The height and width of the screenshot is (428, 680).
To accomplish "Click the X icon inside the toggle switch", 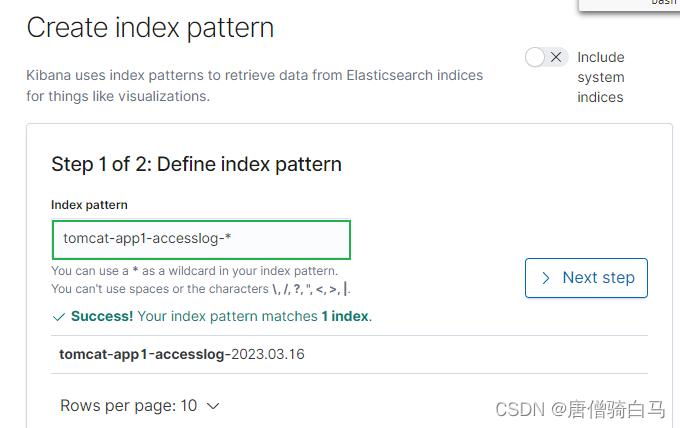I will point(557,57).
